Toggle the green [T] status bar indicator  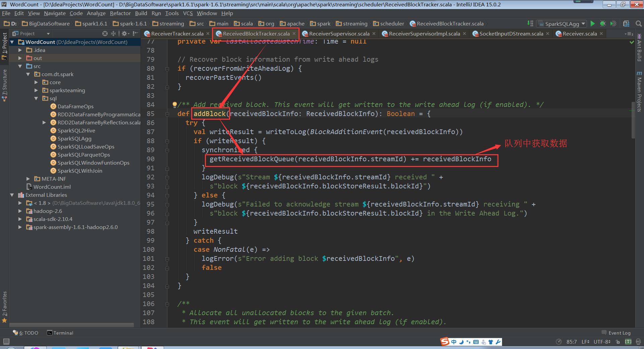point(628,342)
